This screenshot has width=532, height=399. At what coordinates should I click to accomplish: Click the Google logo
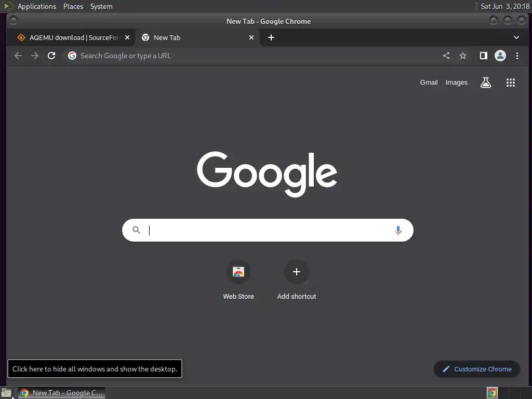267,174
